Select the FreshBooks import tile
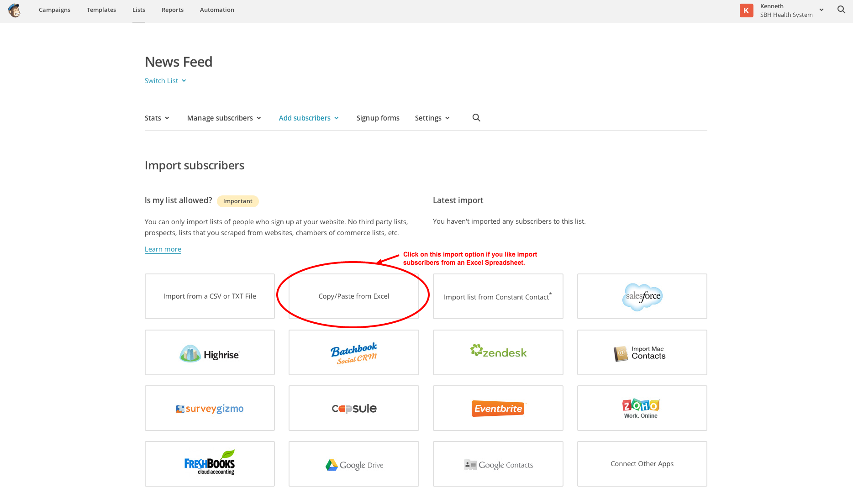Image resolution: width=853 pixels, height=504 pixels. click(x=210, y=464)
